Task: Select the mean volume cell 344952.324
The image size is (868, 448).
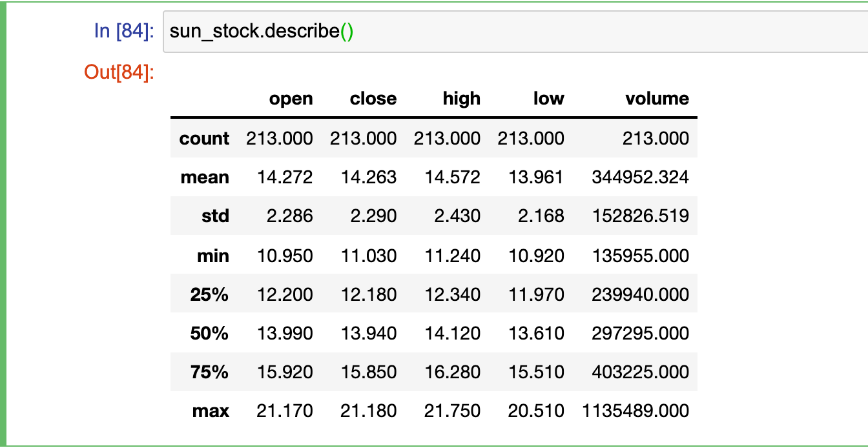Action: 640,177
